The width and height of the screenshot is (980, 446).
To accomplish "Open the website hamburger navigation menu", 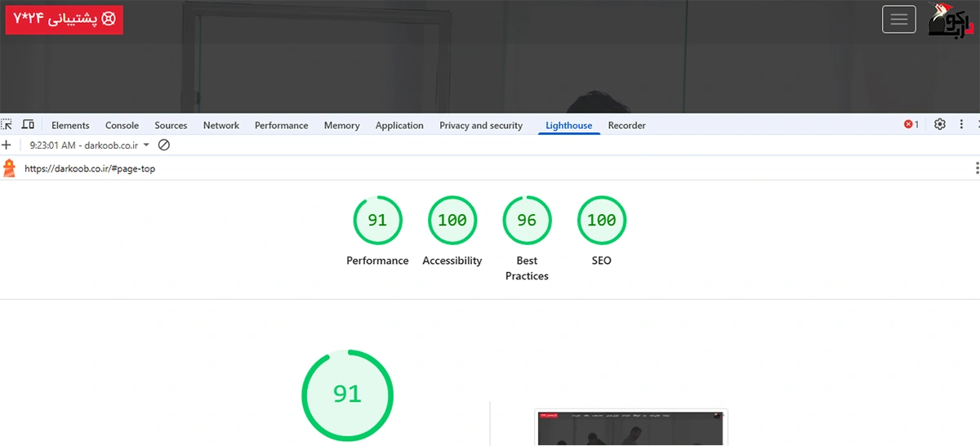I will (x=899, y=20).
